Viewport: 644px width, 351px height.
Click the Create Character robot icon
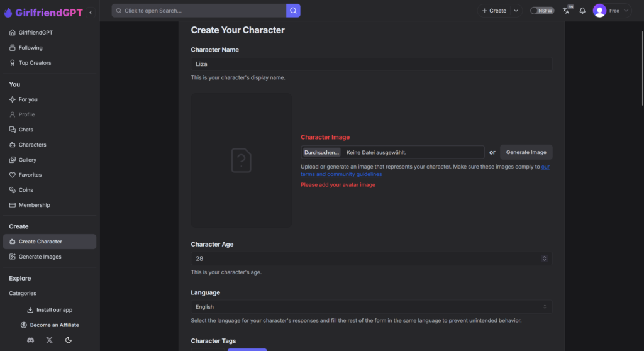[13, 242]
